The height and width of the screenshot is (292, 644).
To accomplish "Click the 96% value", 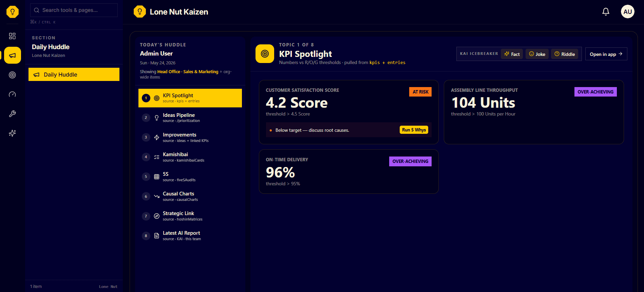I will (x=280, y=172).
